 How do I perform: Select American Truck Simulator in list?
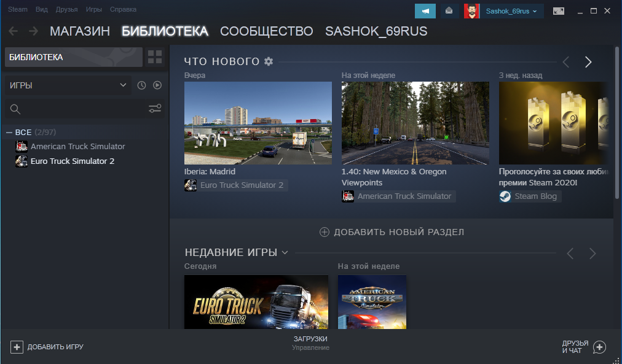click(77, 147)
